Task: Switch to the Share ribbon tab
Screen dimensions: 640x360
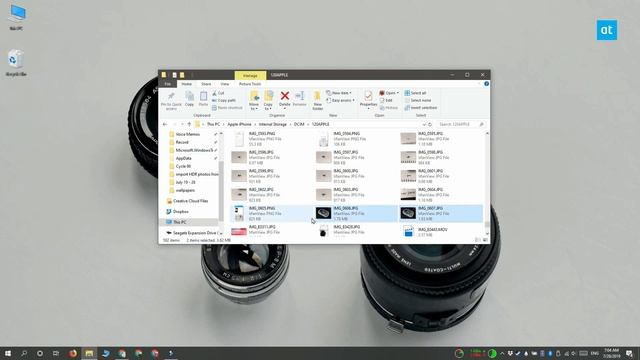Action: click(206, 84)
